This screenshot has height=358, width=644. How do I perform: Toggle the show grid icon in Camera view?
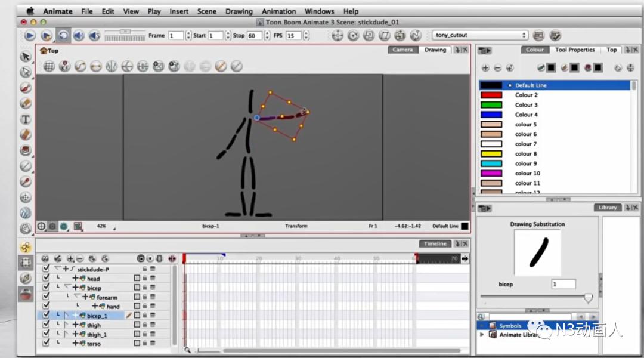pyautogui.click(x=49, y=66)
